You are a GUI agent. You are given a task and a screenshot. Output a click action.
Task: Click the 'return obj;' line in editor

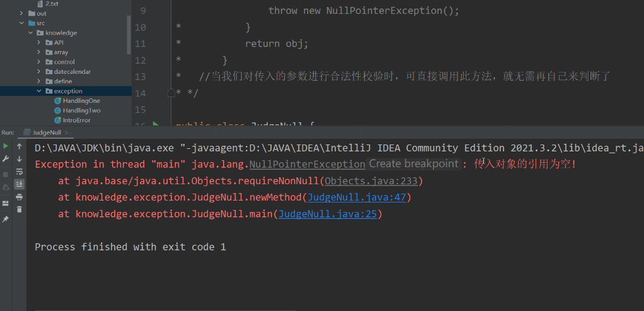point(277,44)
